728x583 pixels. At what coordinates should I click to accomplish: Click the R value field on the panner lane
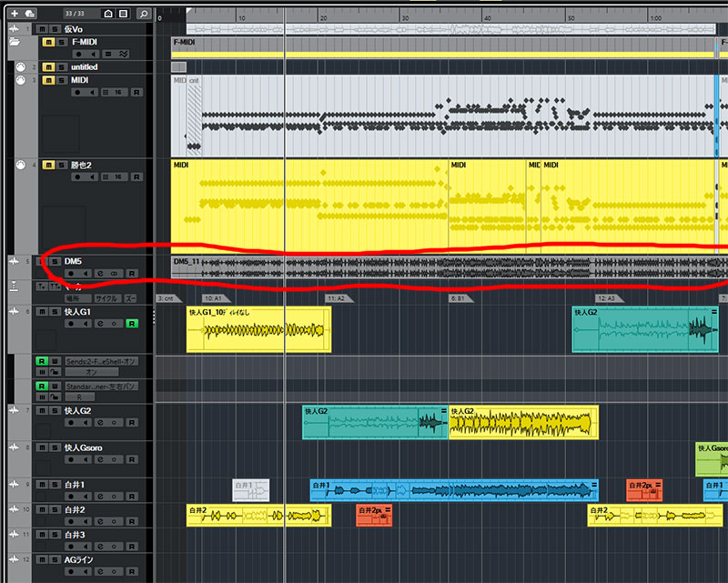click(x=79, y=397)
